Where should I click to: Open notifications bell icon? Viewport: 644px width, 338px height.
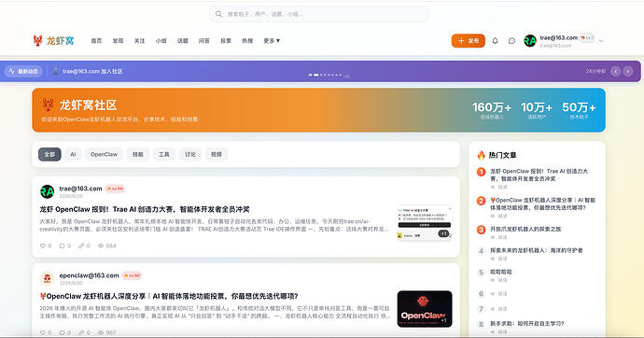495,41
